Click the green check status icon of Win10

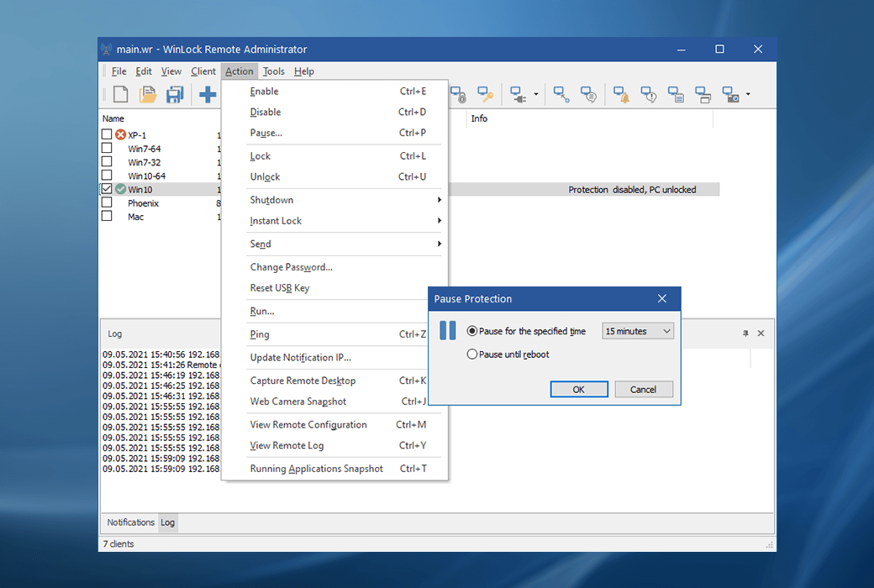[120, 189]
